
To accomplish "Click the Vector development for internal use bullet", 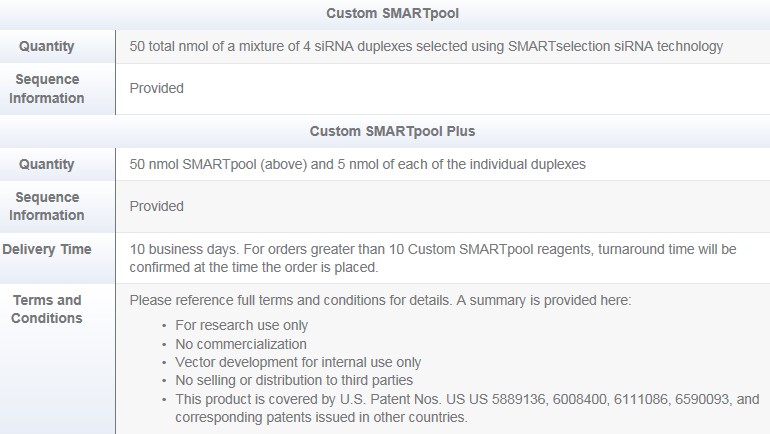I will [298, 362].
